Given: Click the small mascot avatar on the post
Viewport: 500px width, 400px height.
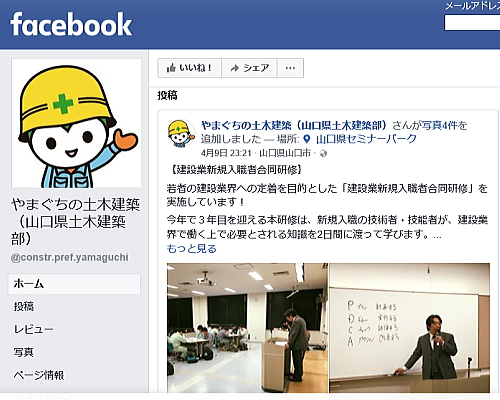Looking at the screenshot, I should pos(181,133).
